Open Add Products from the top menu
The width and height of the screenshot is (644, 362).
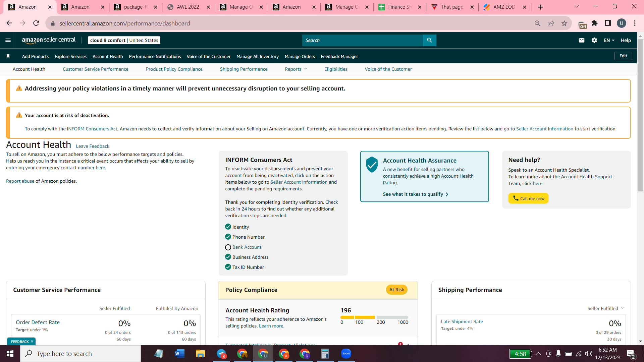[35, 56]
